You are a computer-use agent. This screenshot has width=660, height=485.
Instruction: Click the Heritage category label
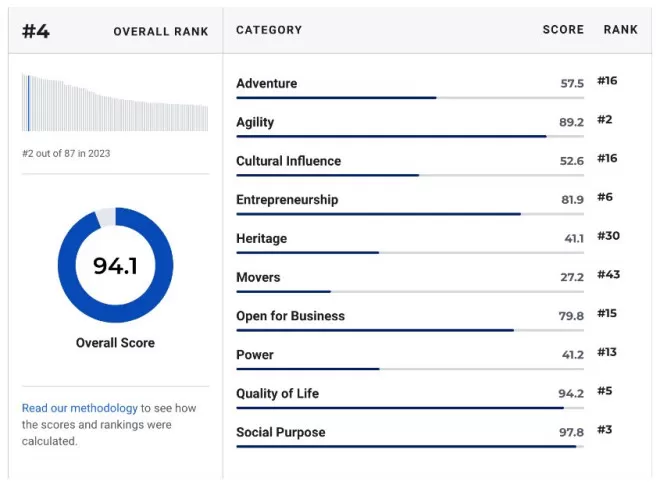pyautogui.click(x=261, y=239)
